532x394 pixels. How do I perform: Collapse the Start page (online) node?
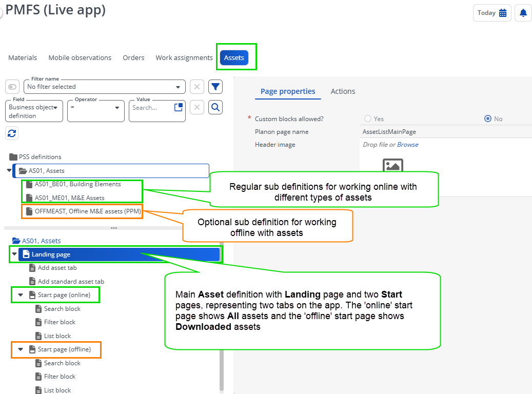tap(21, 295)
